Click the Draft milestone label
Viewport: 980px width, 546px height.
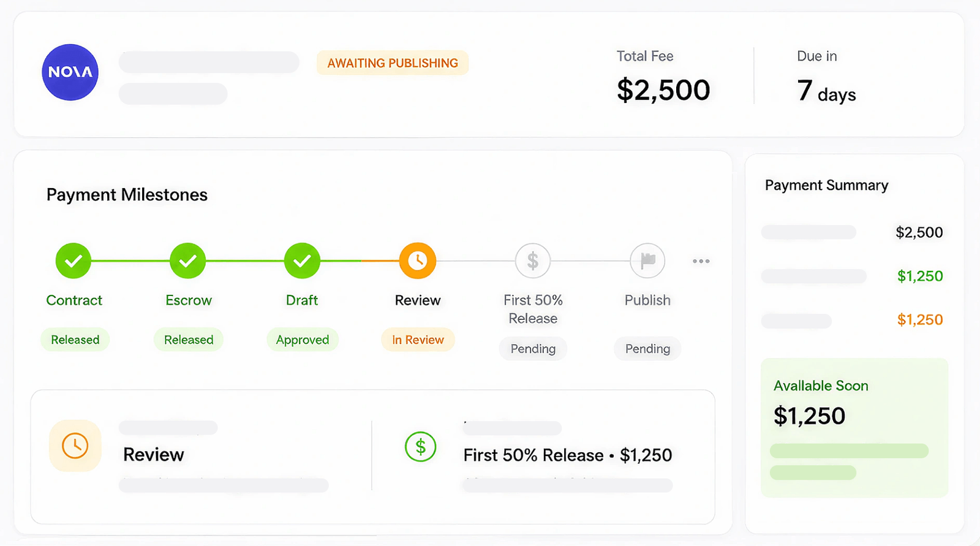(302, 300)
